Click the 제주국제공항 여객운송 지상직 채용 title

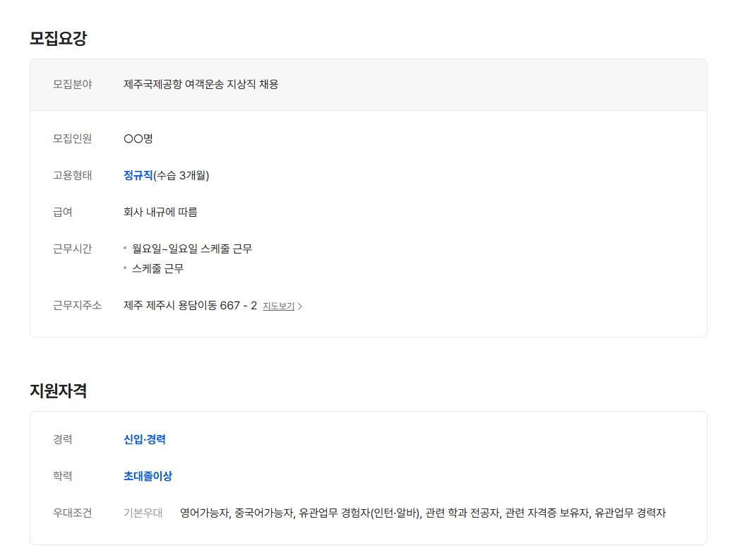(x=201, y=85)
